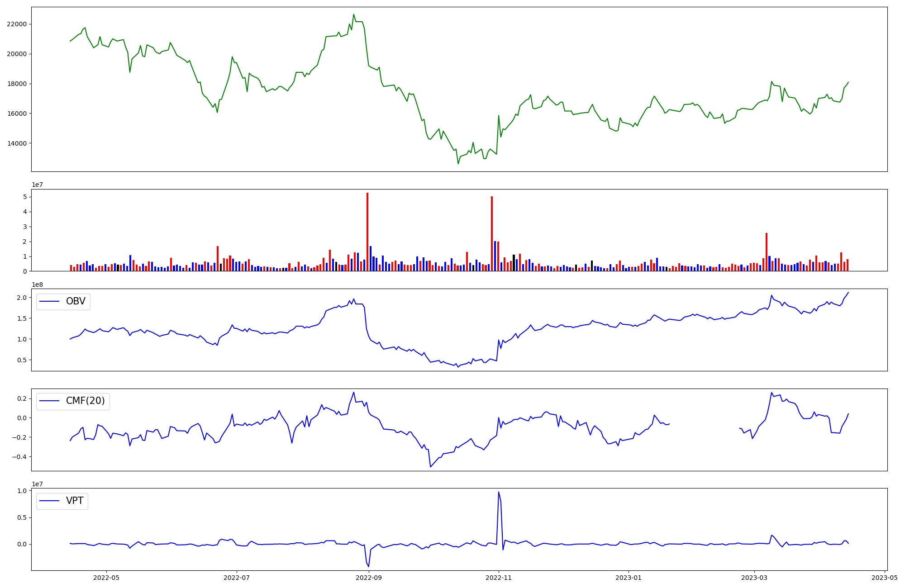Click the 1e8 exponent label above OBV chart
This screenshot has width=905, height=588.
pyautogui.click(x=38, y=285)
